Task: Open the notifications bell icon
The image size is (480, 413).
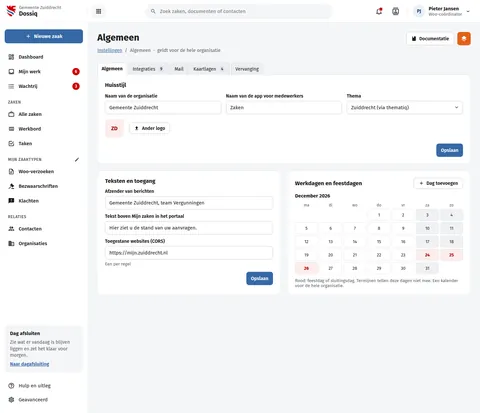Action: coord(379,11)
